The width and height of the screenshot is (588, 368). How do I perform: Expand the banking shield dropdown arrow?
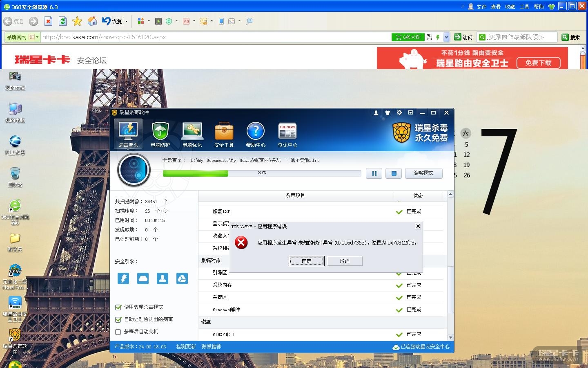pyautogui.click(x=176, y=21)
